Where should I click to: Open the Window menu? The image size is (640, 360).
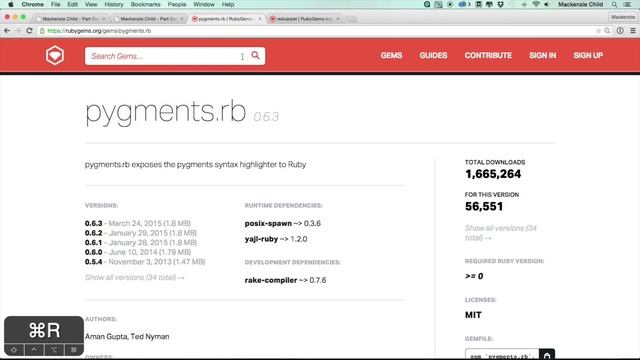pos(204,4)
